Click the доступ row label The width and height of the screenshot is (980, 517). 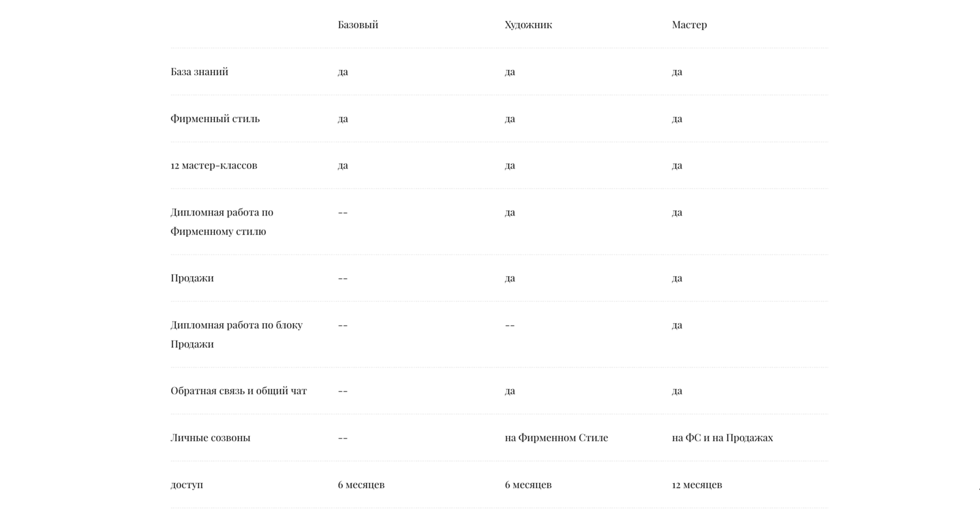click(x=187, y=485)
